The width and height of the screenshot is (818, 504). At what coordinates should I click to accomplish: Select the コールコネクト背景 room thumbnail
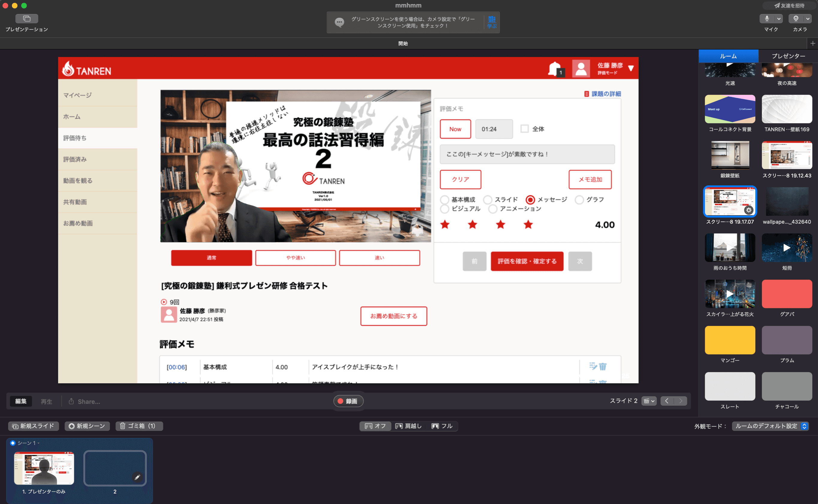pyautogui.click(x=730, y=109)
